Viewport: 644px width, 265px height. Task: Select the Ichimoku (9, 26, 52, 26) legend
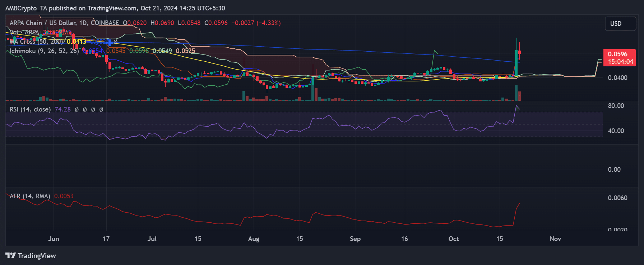[x=44, y=51]
